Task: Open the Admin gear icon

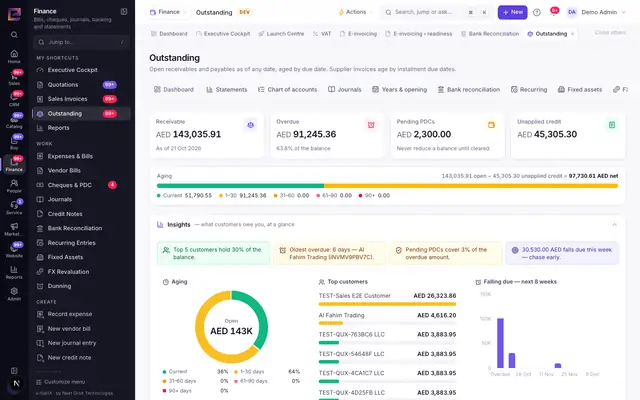Action: [14, 293]
